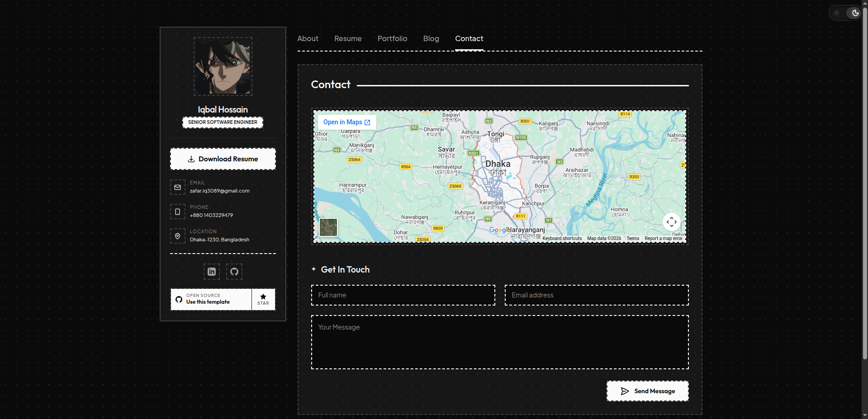Click the Email address input field
The width and height of the screenshot is (868, 419).
(597, 295)
